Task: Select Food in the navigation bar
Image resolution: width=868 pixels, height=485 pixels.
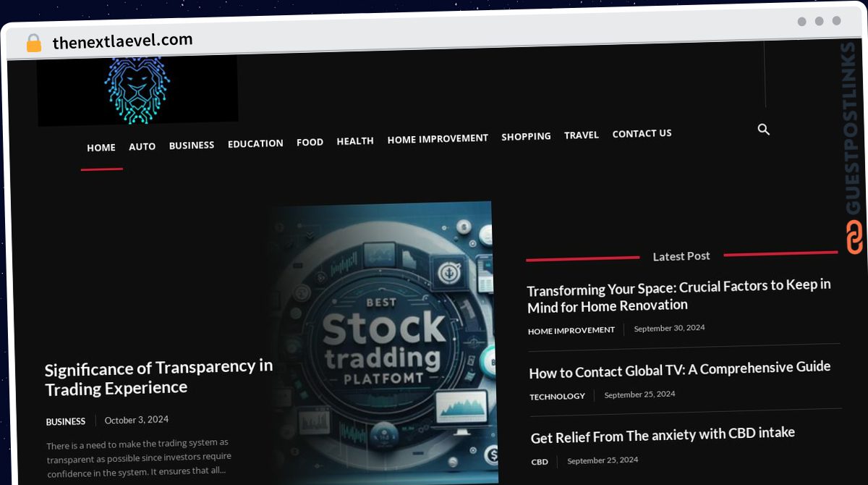Action: (310, 143)
